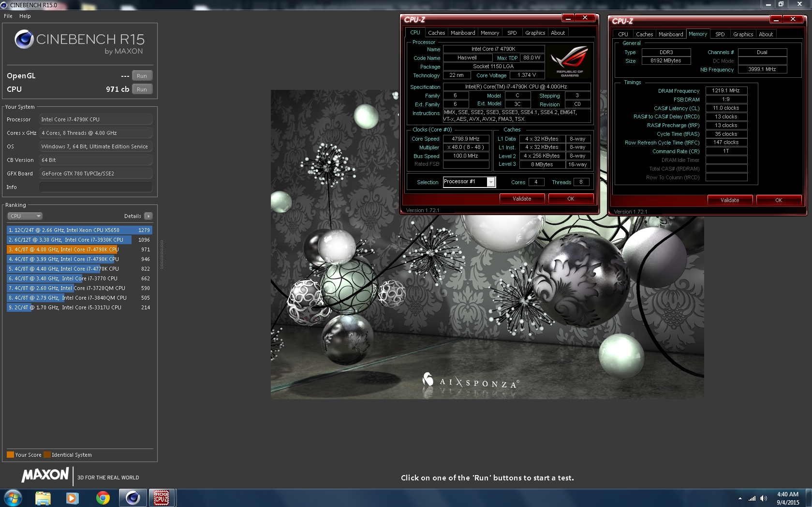Click the DRAM Frequency 1219.1 MHz value

pos(726,90)
